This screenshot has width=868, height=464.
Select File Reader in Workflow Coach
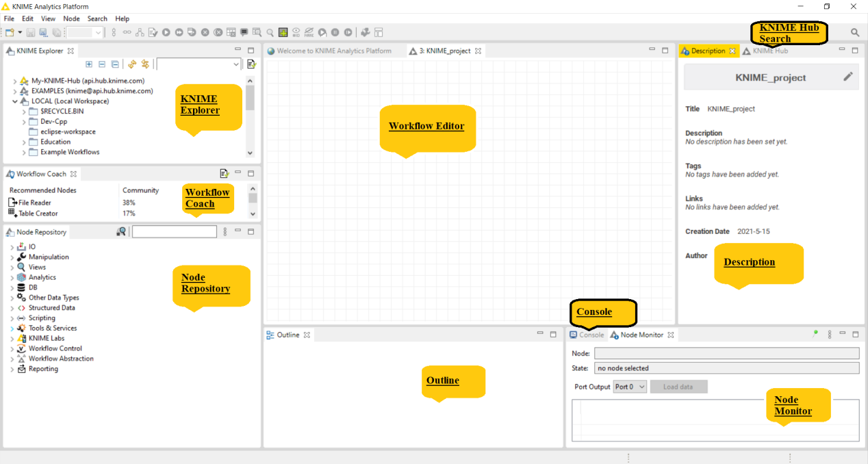click(x=34, y=203)
